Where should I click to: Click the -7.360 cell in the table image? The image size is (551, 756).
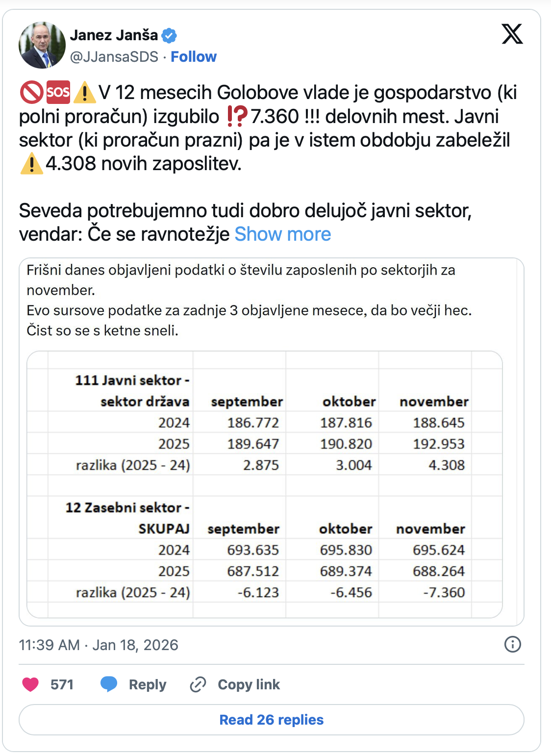click(444, 592)
